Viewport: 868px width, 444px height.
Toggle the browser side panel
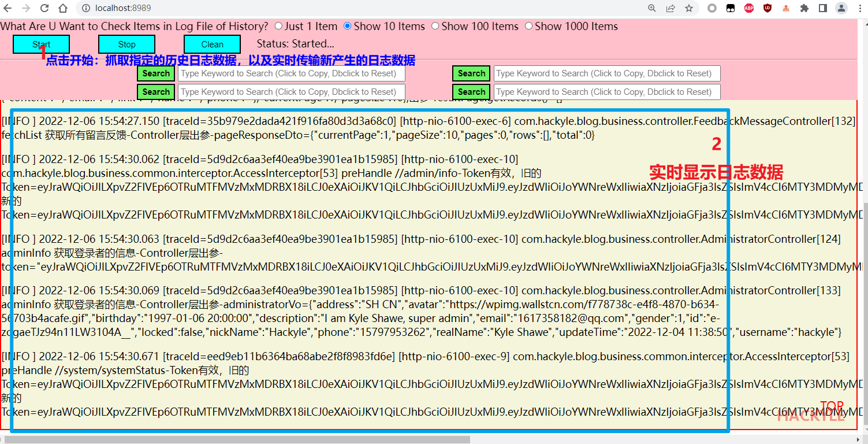(x=823, y=8)
